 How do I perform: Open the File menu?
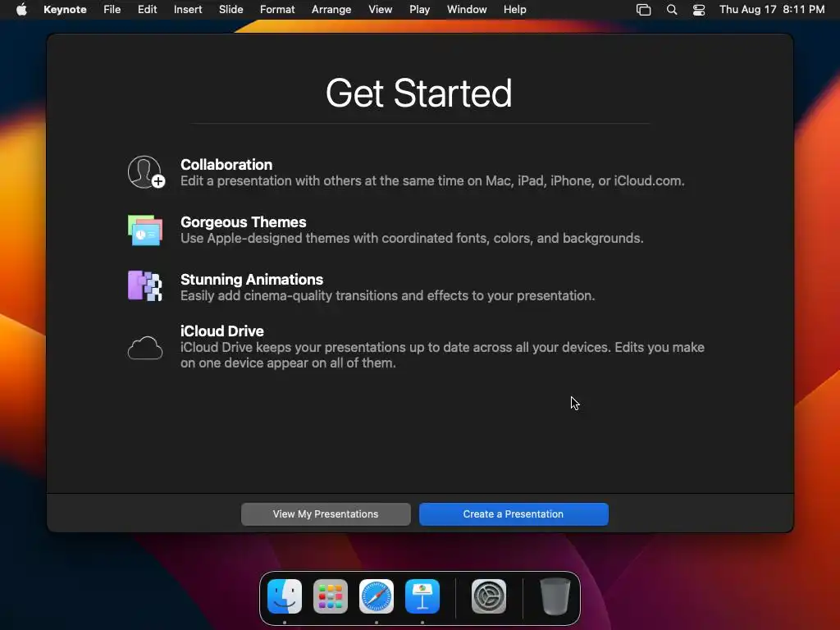click(x=112, y=10)
